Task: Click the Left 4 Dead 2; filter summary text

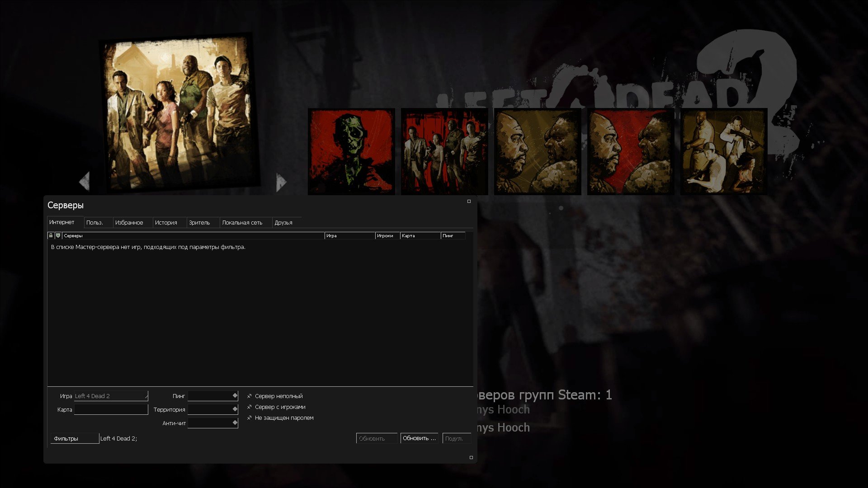Action: pos(118,439)
